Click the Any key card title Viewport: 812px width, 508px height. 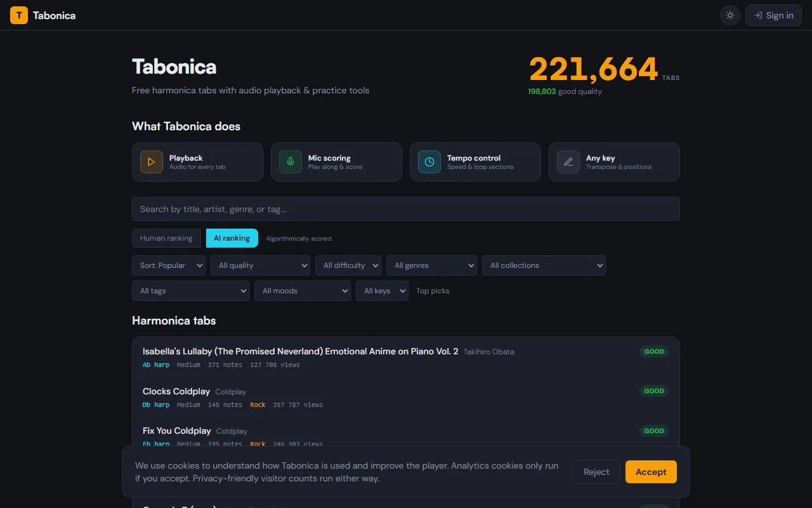pyautogui.click(x=600, y=158)
